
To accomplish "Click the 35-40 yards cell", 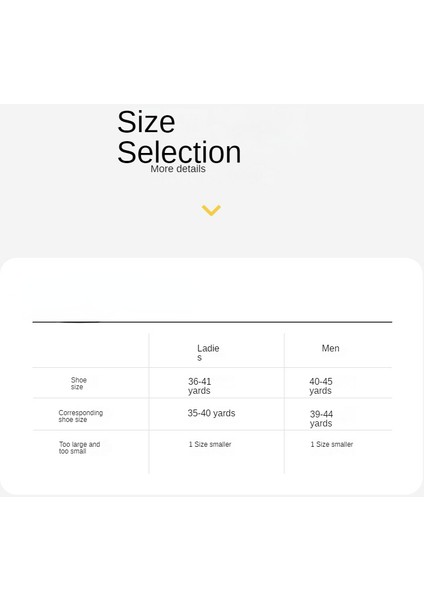I will (x=211, y=413).
